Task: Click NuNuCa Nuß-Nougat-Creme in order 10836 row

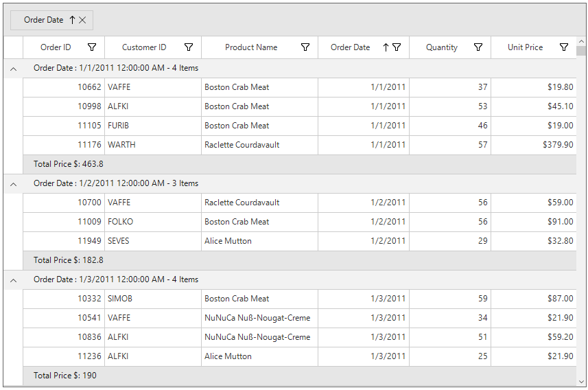Action: 259,337
